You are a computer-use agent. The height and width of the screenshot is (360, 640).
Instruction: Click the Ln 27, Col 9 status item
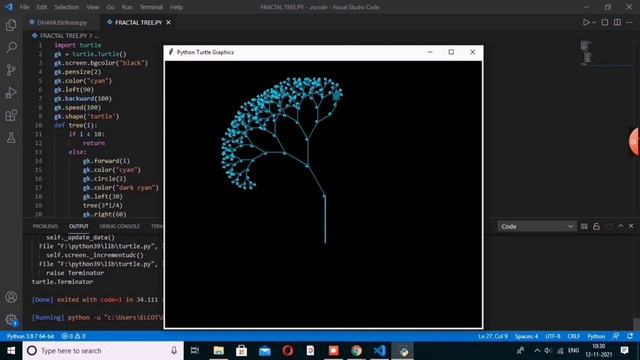493,336
